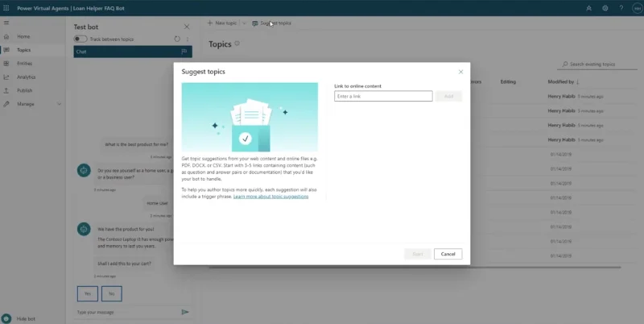Click Cancel in Suggest topics dialog
The image size is (644, 324).
click(448, 254)
